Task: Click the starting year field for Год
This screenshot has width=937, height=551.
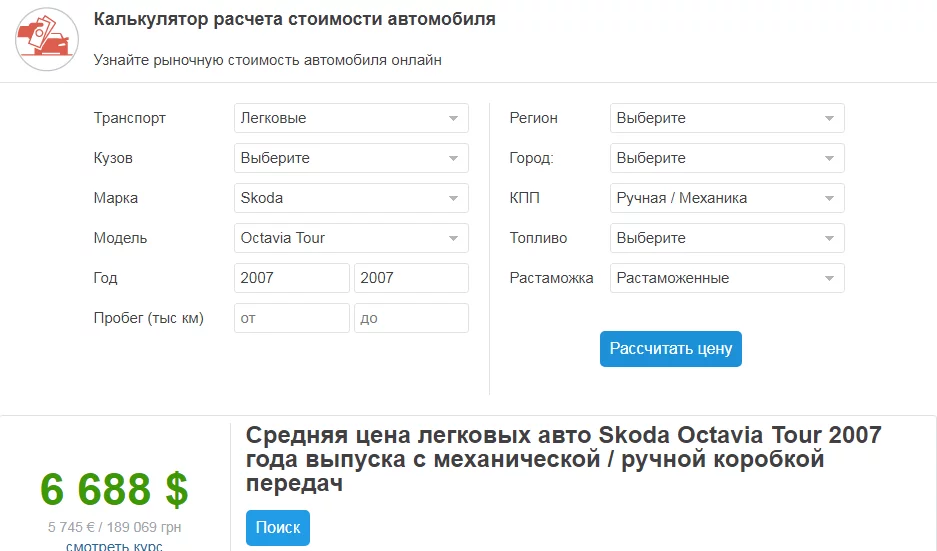Action: [x=291, y=278]
